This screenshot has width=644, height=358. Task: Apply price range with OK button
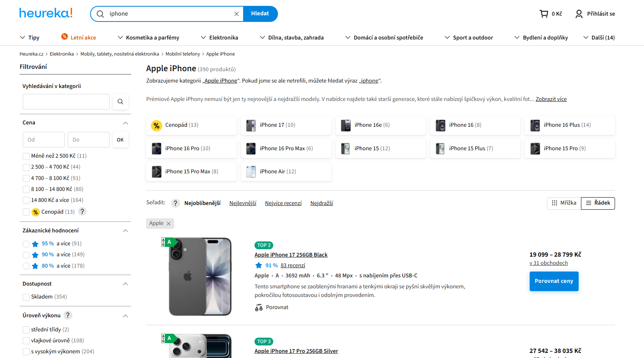point(120,140)
